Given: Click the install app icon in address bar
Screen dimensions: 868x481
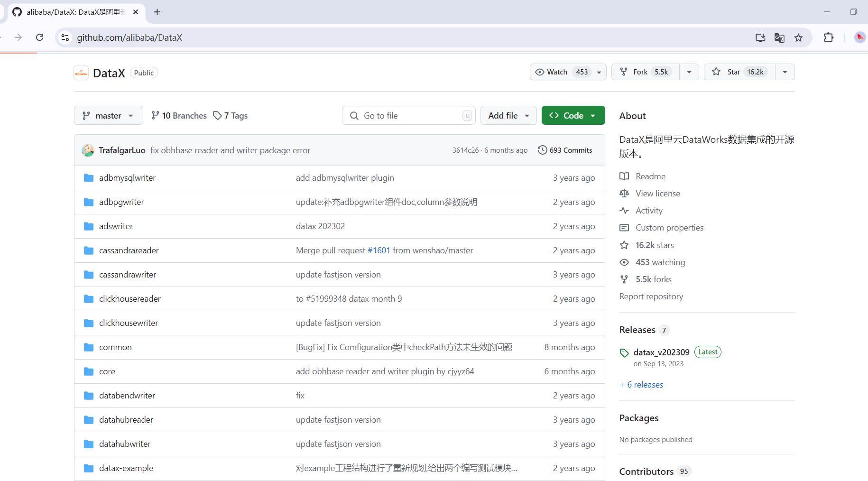Looking at the screenshot, I should (x=760, y=37).
